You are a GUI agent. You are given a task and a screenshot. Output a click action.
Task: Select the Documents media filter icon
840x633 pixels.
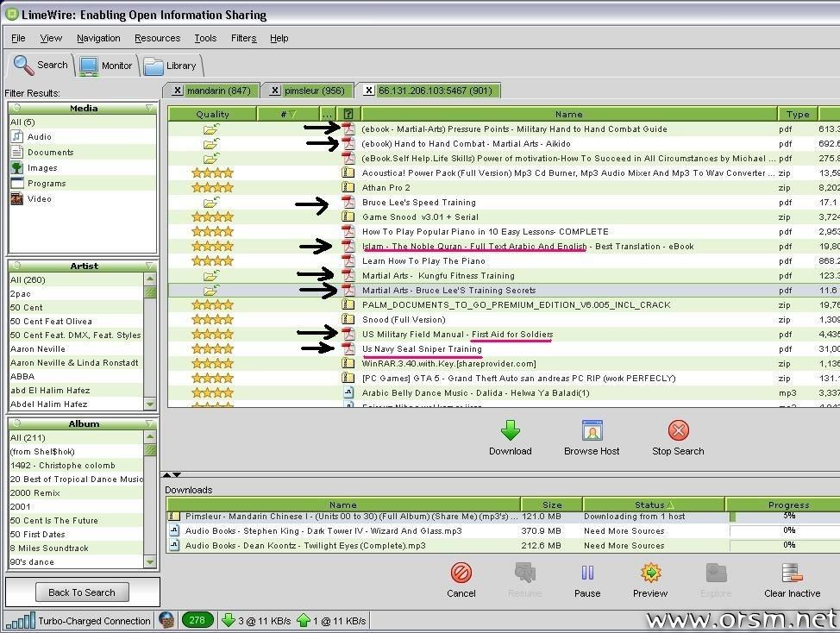[17, 152]
